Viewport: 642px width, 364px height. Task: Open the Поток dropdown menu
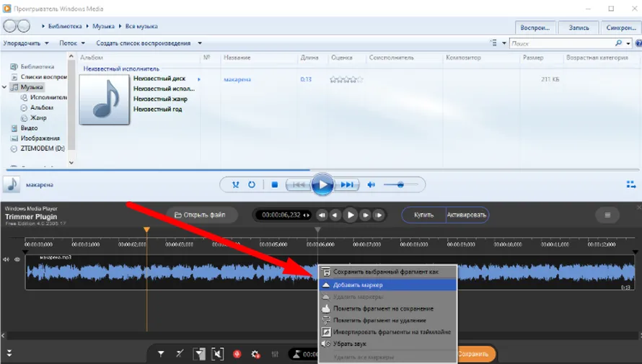pyautogui.click(x=72, y=43)
